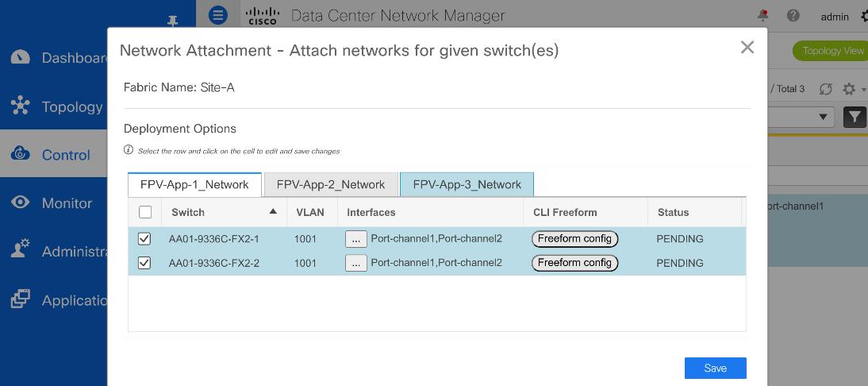Open Topology in the sidebar
Screen dimensions: 868x386
tap(54, 106)
